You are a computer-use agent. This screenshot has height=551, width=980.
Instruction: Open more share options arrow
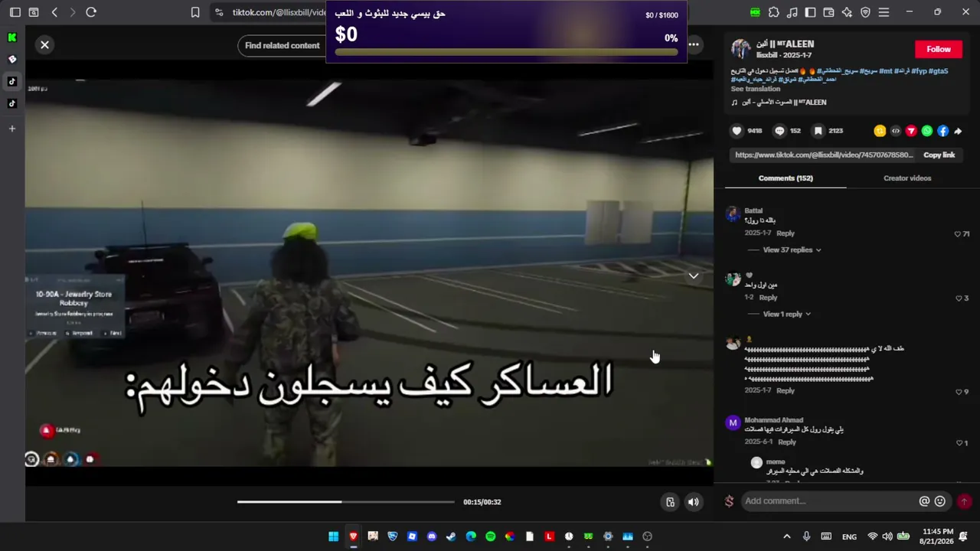coord(958,131)
